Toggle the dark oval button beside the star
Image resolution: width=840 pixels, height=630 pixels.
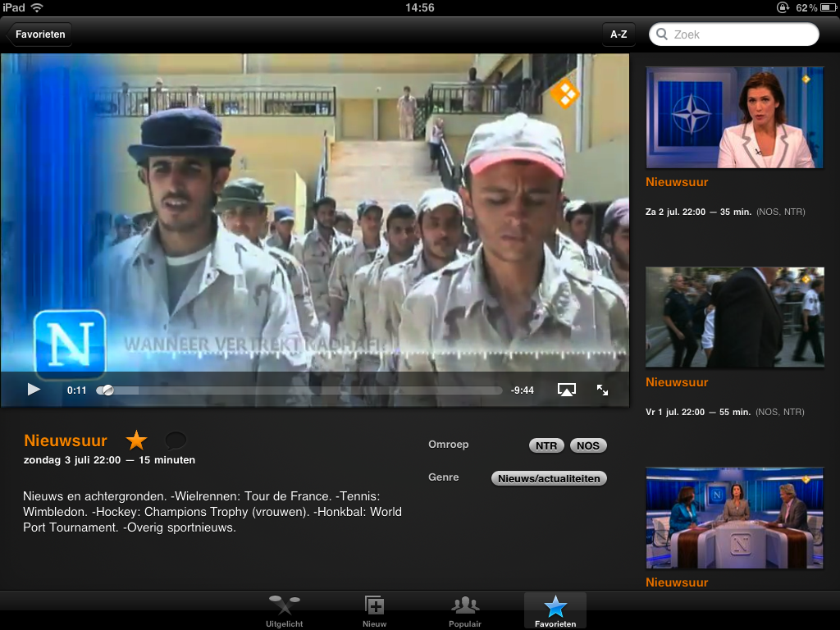tap(176, 441)
